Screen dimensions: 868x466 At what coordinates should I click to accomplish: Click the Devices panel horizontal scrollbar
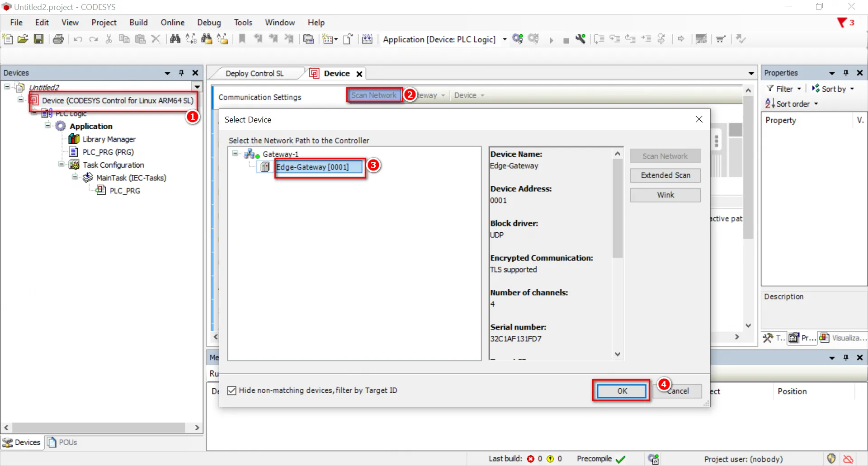coord(99,428)
